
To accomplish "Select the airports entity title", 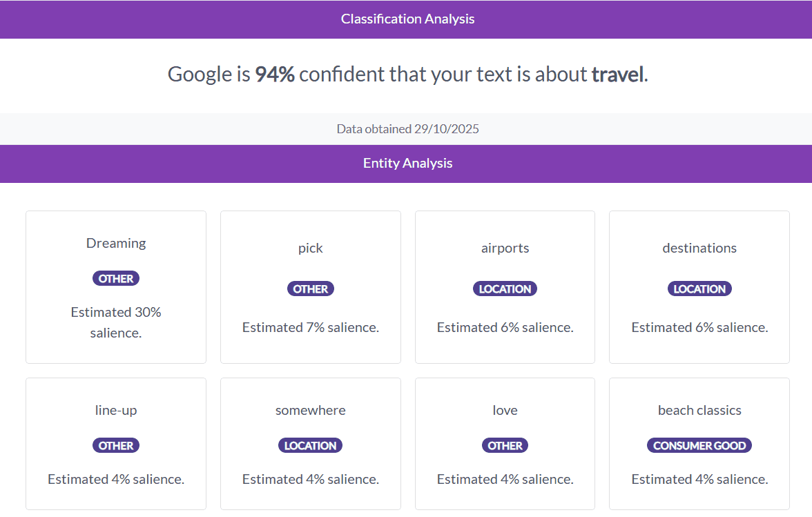I will [505, 248].
